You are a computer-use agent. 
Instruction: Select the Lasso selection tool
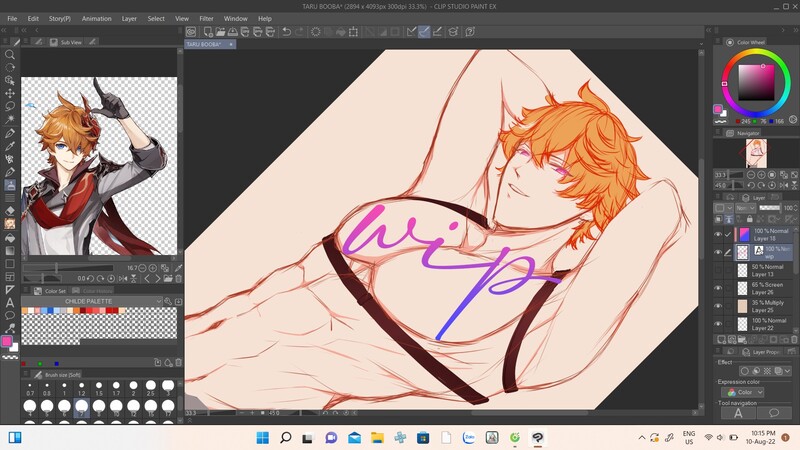(10, 106)
